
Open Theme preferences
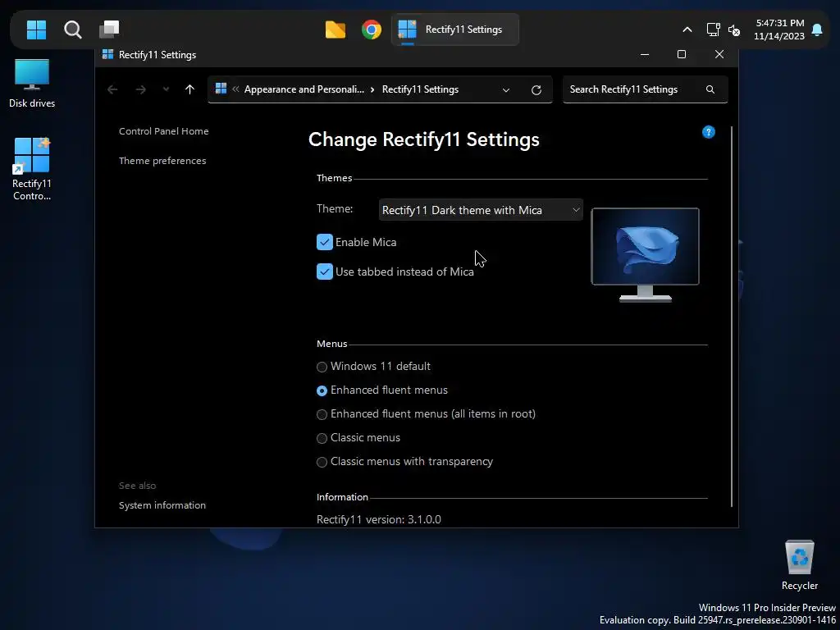(x=162, y=161)
